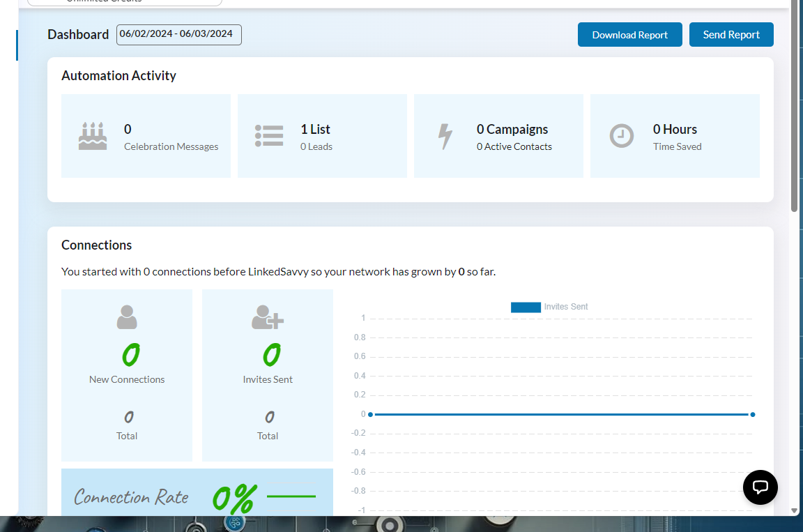Click the blue Invites Sent legend square
The width and height of the screenshot is (803, 532).
526,307
